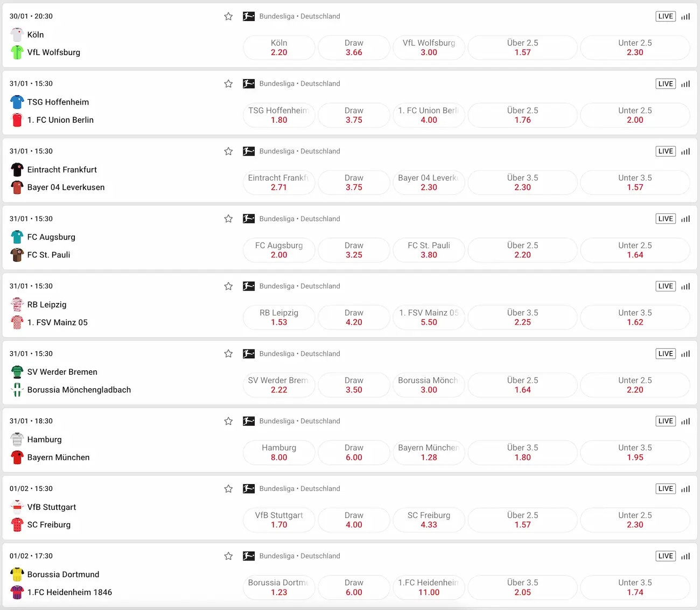Pick 1.FC Heidenheim win at 11.00
This screenshot has height=610, width=700.
[429, 587]
